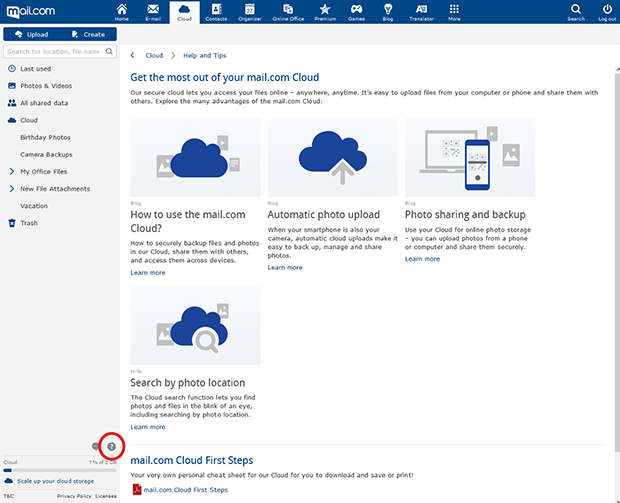Click the Automatic photo upload heading

pyautogui.click(x=323, y=214)
